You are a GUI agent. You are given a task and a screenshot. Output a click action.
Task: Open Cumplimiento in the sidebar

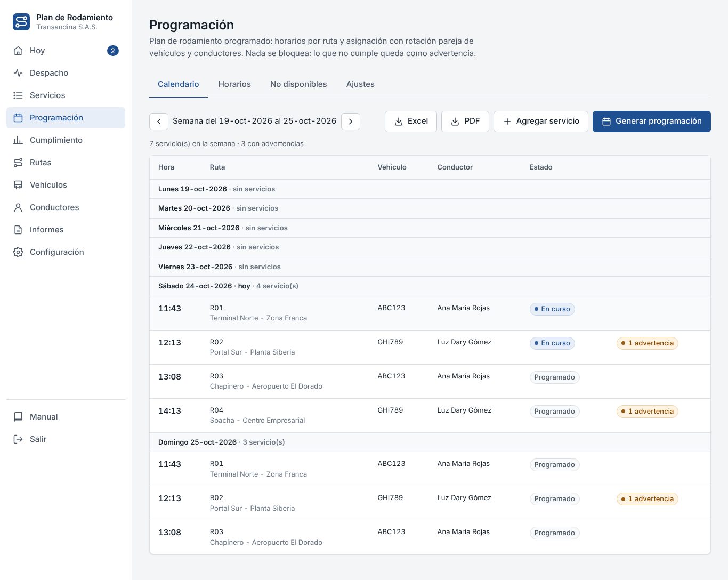click(x=66, y=140)
